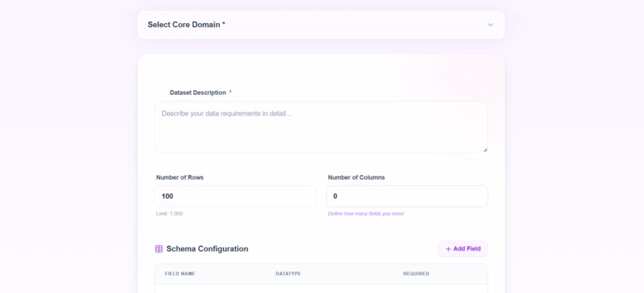Click the DATATYPE column header
Viewport: 644px width, 293px height.
[x=288, y=274]
